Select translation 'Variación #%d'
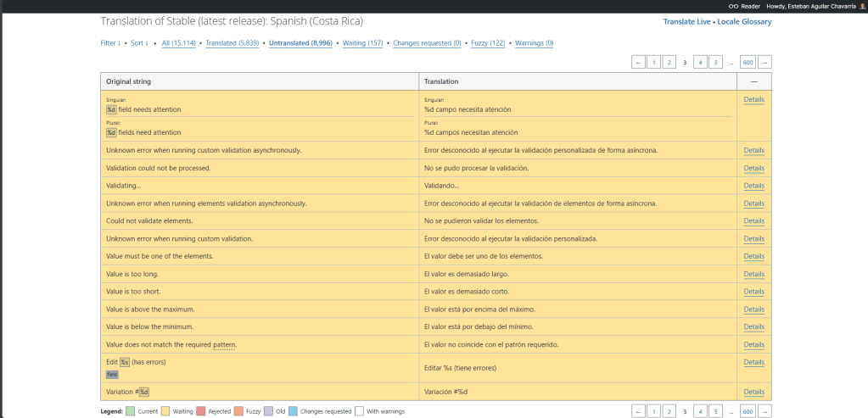 point(447,392)
